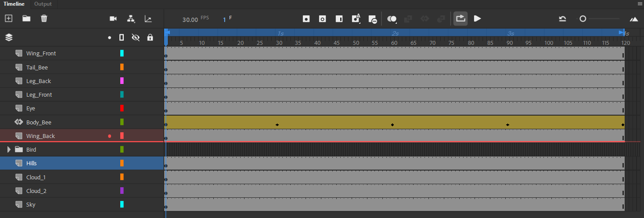
Task: Open the layer parenting view dropdown
Action: click(131, 18)
